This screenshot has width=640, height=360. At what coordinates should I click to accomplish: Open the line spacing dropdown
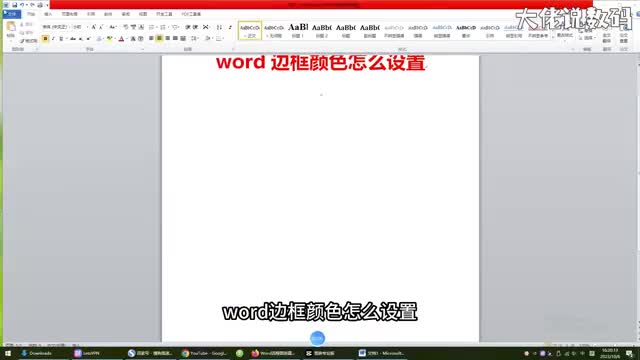pos(194,38)
